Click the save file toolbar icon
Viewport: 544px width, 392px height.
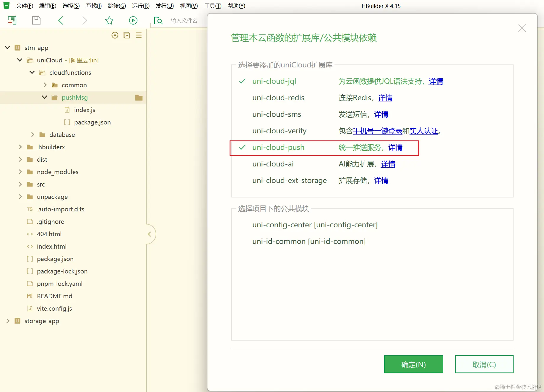pyautogui.click(x=36, y=20)
